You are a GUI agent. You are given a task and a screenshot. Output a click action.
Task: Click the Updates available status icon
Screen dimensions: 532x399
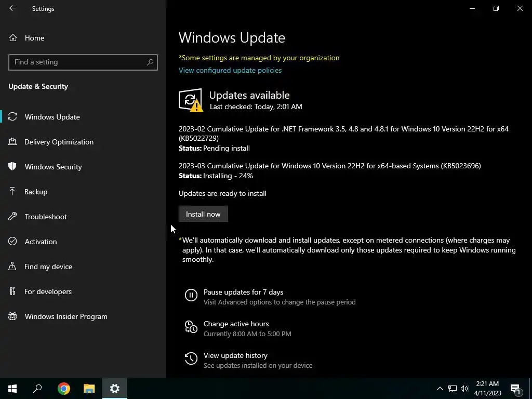pyautogui.click(x=191, y=100)
